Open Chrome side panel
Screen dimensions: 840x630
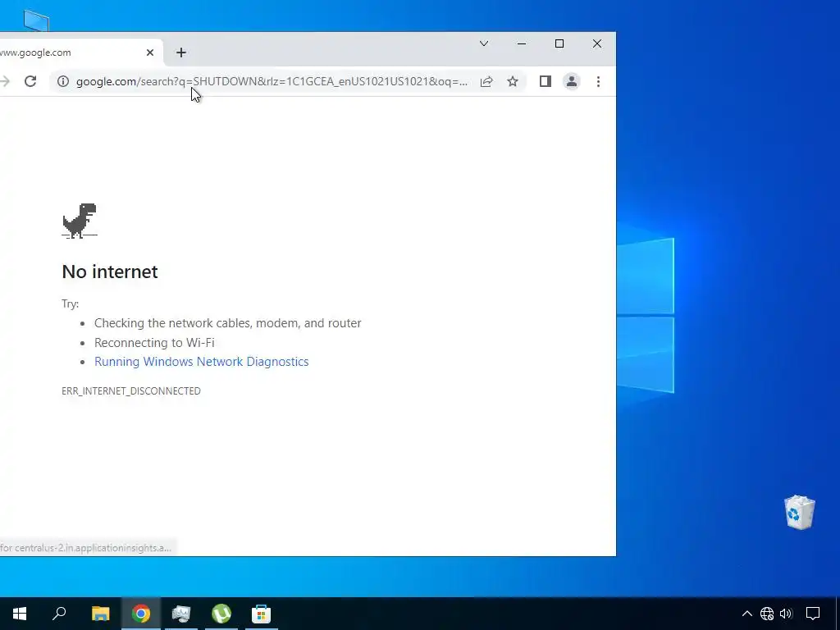546,81
